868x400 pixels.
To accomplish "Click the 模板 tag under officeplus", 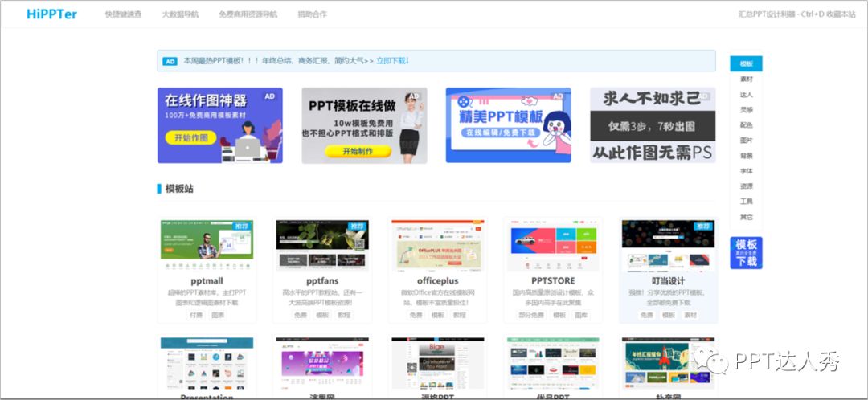I will click(438, 315).
